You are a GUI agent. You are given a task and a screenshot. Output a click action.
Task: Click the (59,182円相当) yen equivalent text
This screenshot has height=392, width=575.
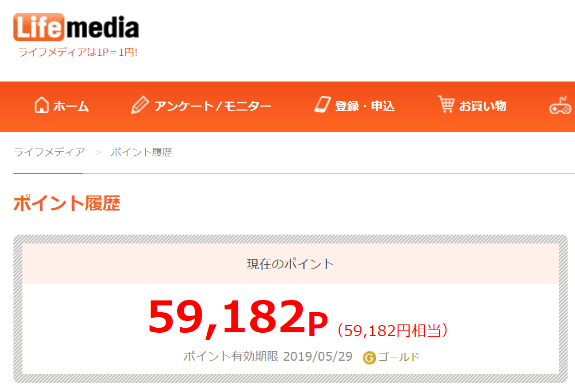[392, 331]
